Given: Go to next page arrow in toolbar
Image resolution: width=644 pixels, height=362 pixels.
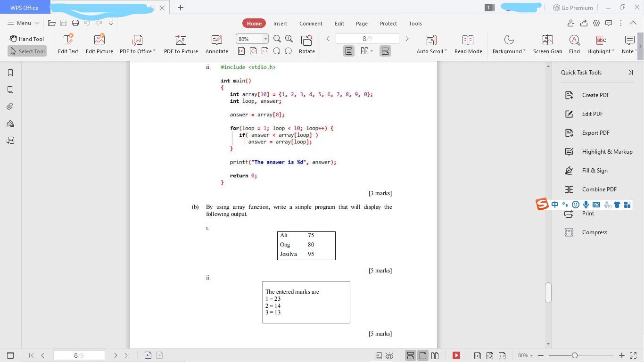Looking at the screenshot, I should click(x=407, y=39).
